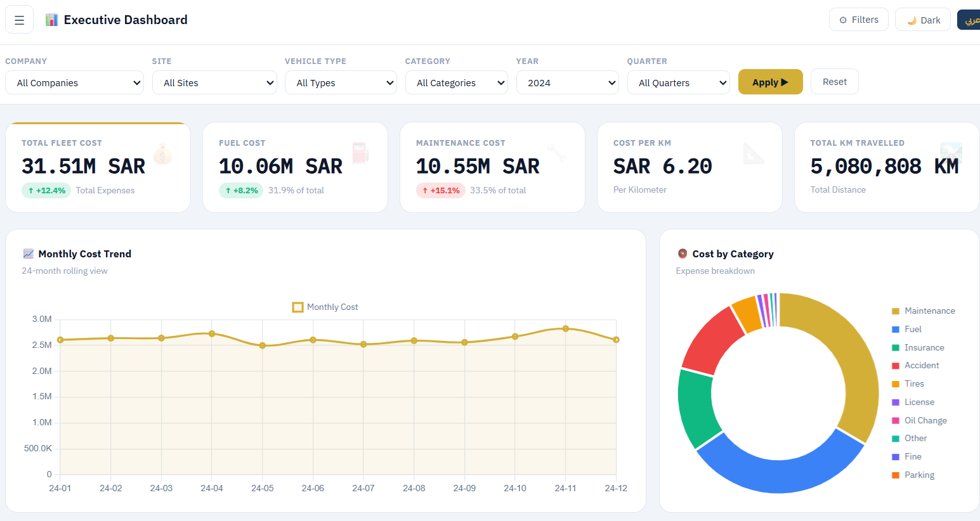The image size is (980, 521).
Task: Toggle Dark mode
Action: point(923,20)
